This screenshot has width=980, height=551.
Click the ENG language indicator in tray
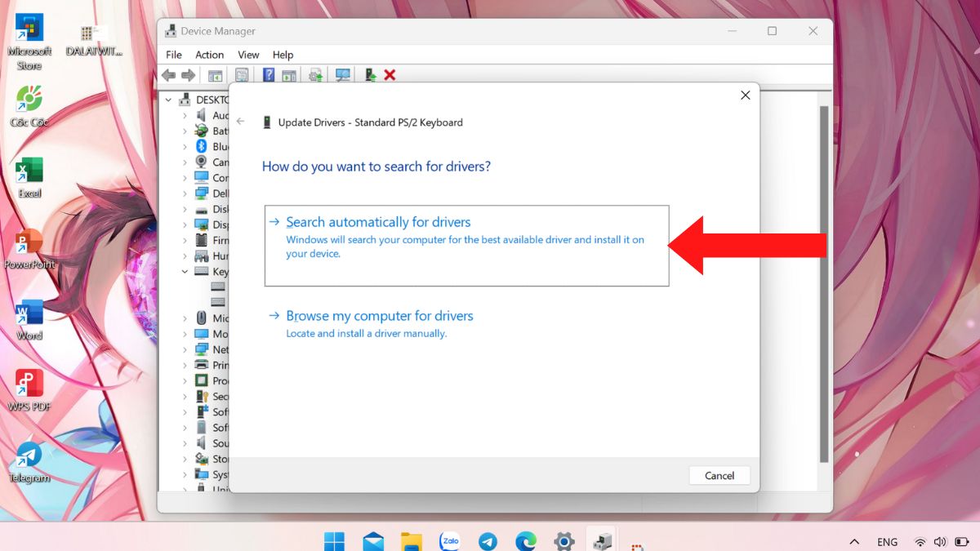tap(887, 542)
